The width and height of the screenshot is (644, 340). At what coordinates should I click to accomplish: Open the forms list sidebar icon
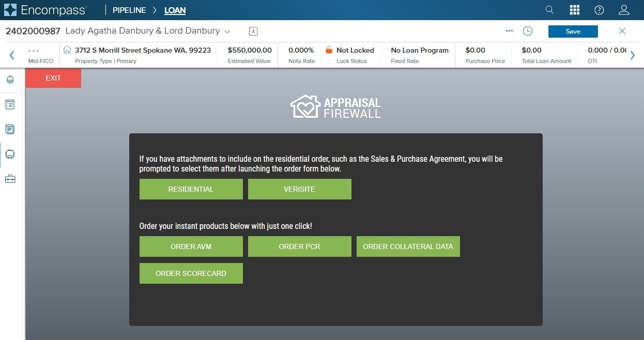tap(10, 104)
